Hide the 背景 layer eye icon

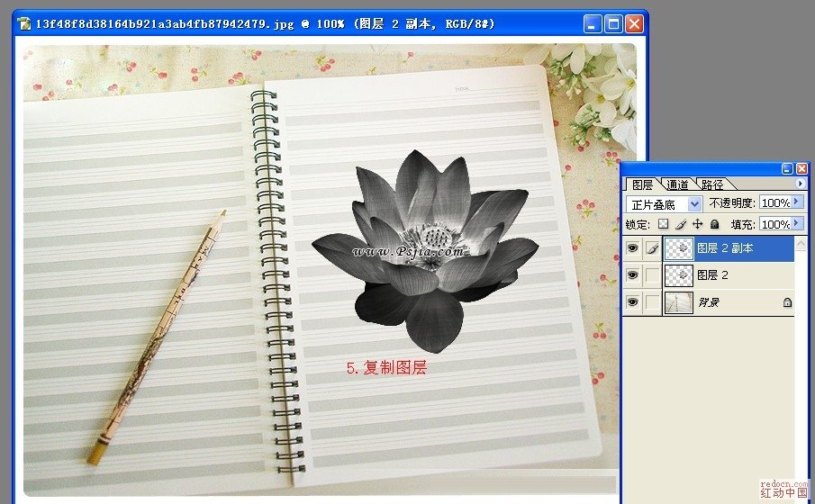632,301
